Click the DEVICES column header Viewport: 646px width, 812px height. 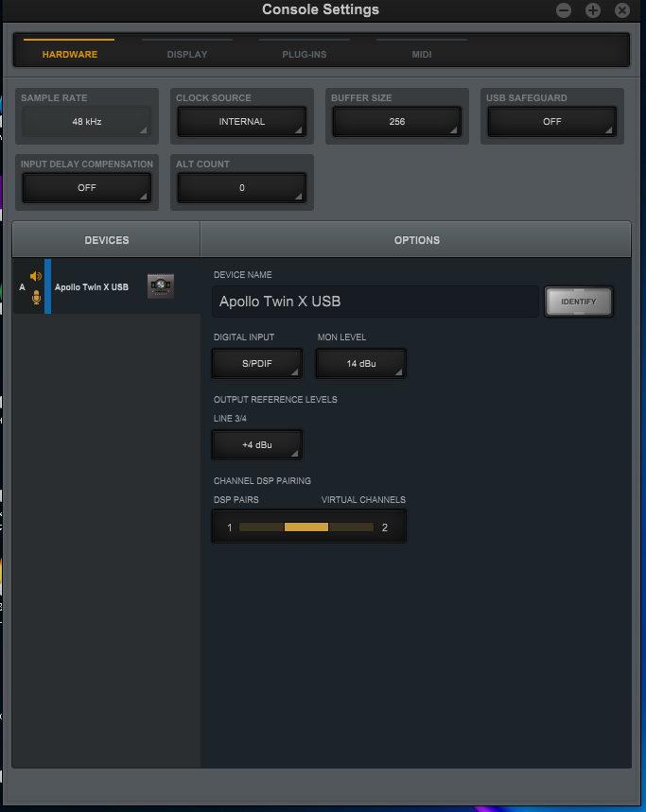(106, 240)
